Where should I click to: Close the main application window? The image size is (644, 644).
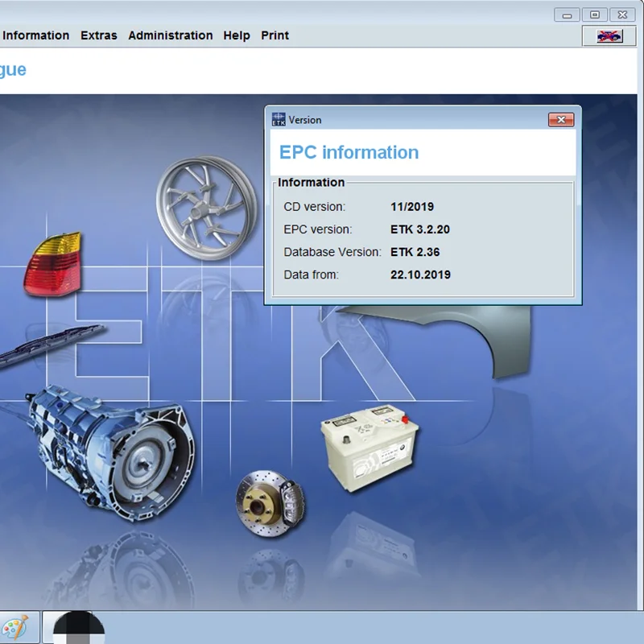click(x=622, y=15)
